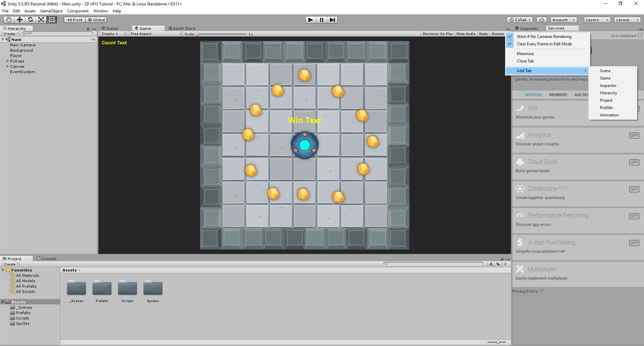Click the Maximize On Play button

tap(437, 34)
